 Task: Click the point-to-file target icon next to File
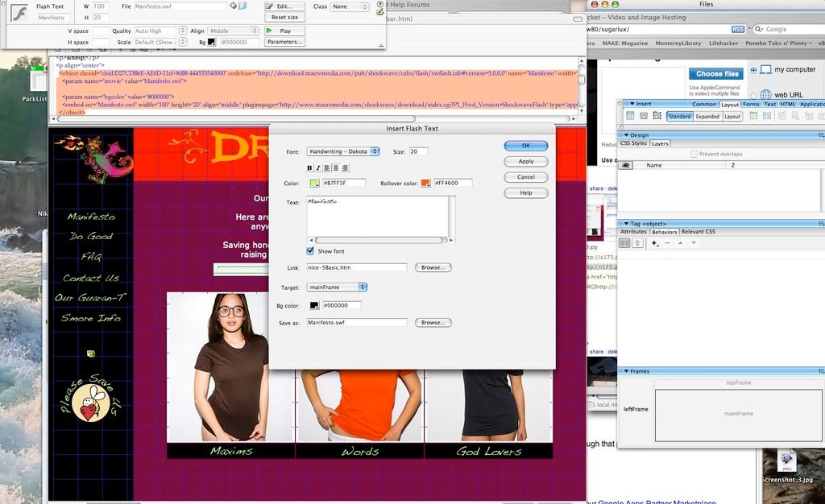point(233,6)
